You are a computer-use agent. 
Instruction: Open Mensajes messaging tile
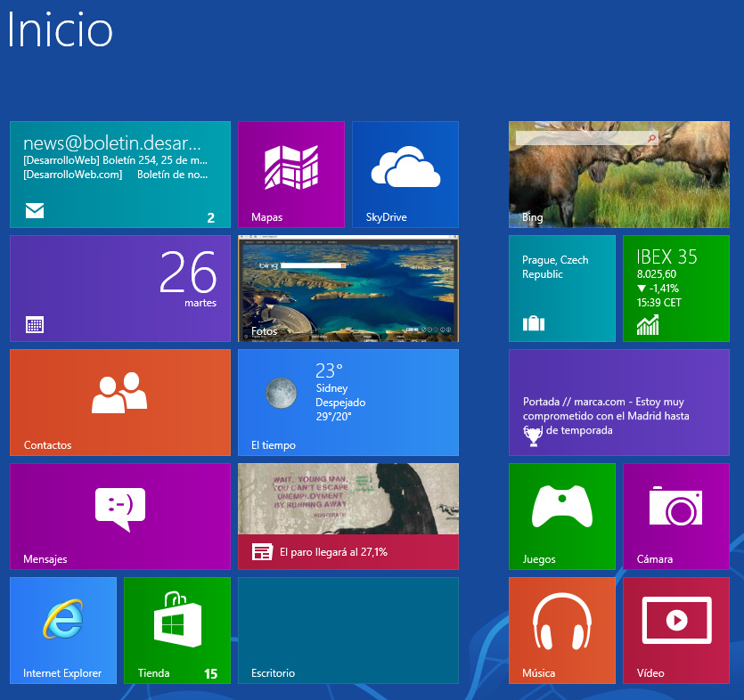click(120, 517)
